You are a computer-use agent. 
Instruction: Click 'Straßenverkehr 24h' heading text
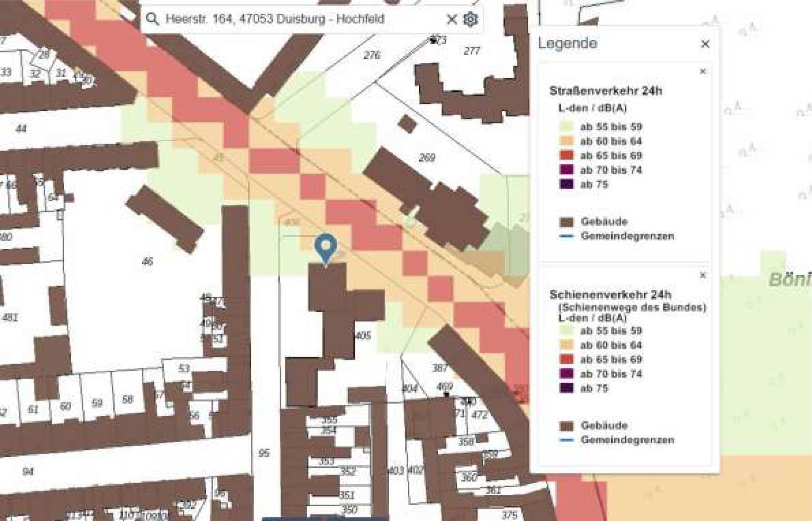click(x=606, y=91)
